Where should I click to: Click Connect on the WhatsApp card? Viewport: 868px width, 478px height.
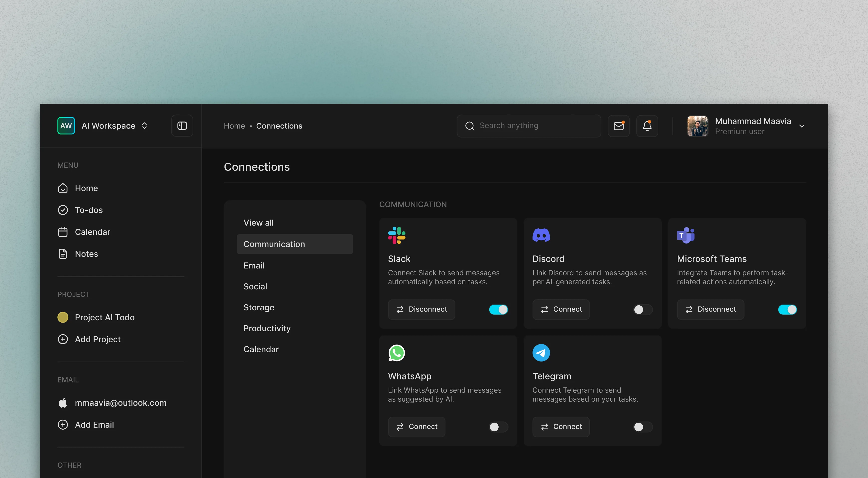(x=416, y=427)
